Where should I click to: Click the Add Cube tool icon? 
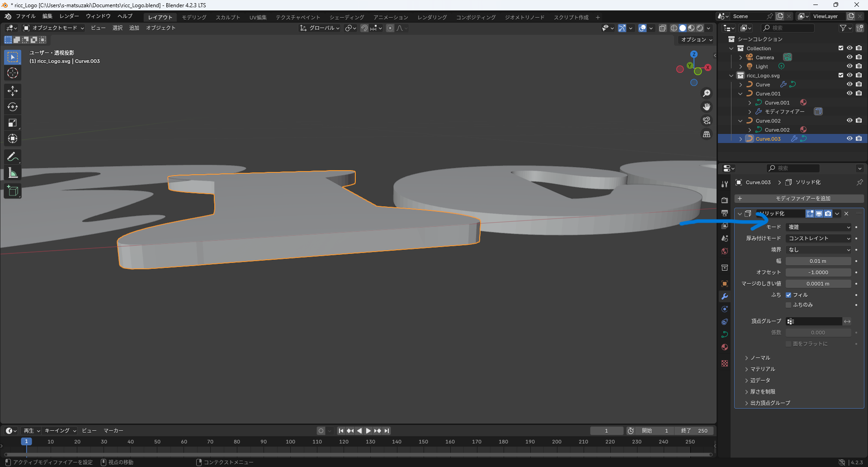[13, 191]
